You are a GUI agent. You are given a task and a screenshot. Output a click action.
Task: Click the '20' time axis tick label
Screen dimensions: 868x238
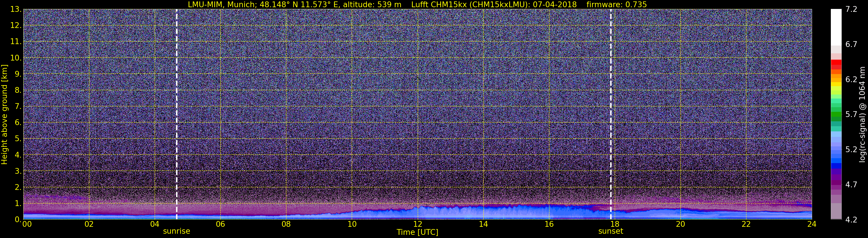680,224
